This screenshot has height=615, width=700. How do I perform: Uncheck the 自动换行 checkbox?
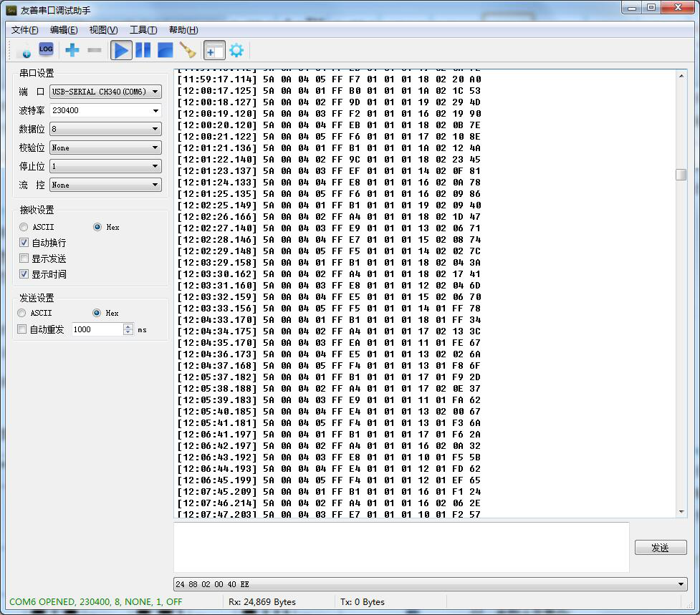tap(24, 243)
